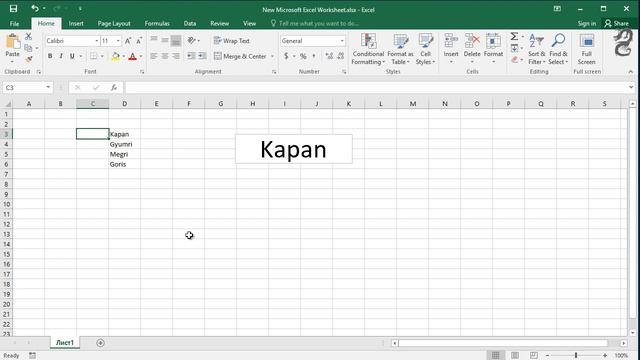Open the Calibri font name dropdown

97,41
